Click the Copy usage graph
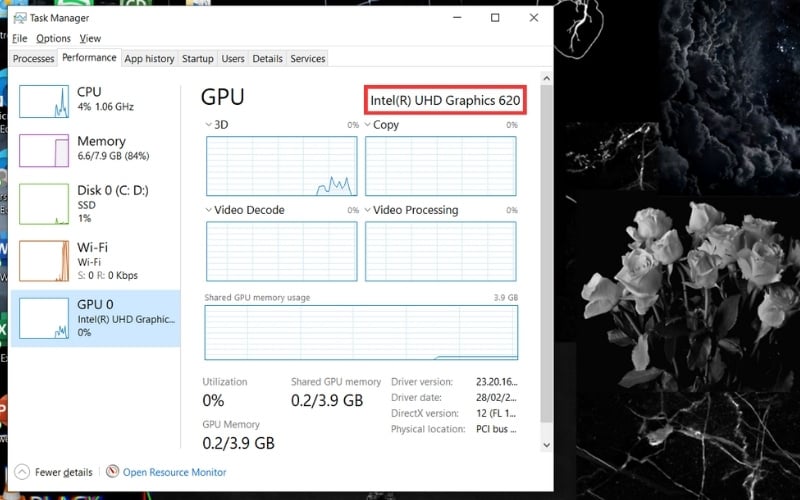The image size is (800, 500). click(x=441, y=166)
